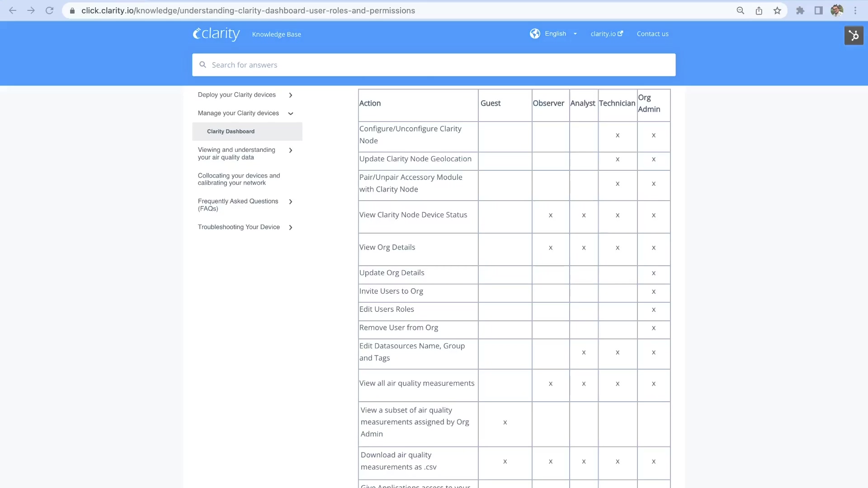This screenshot has height=488, width=868.
Task: Expand Troubleshooting Your Device section
Action: [291, 227]
